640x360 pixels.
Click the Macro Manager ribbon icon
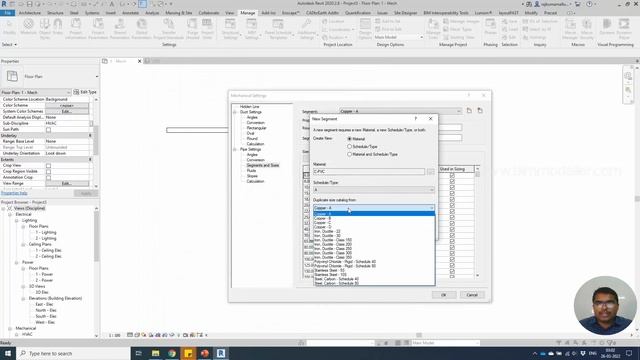570,28
